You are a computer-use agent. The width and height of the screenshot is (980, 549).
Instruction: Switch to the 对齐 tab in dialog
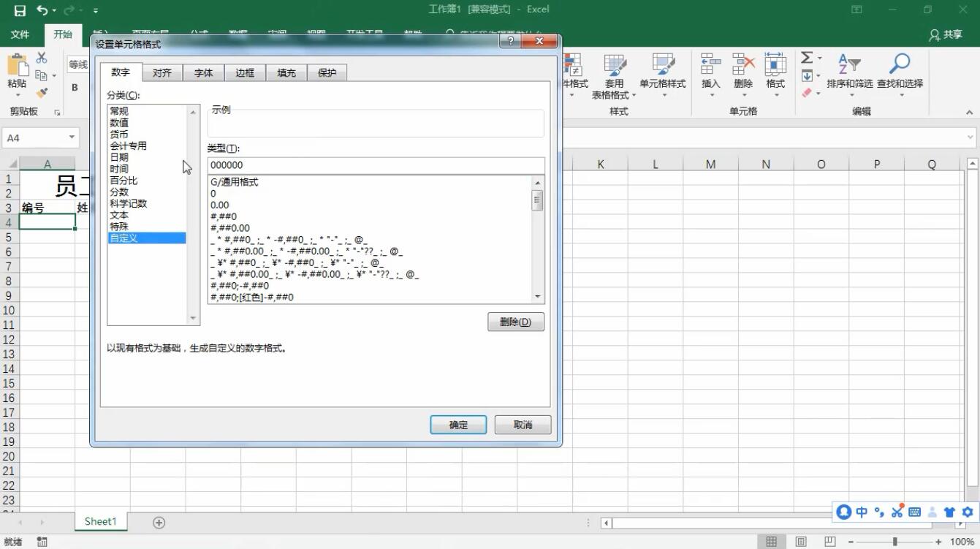coord(162,72)
